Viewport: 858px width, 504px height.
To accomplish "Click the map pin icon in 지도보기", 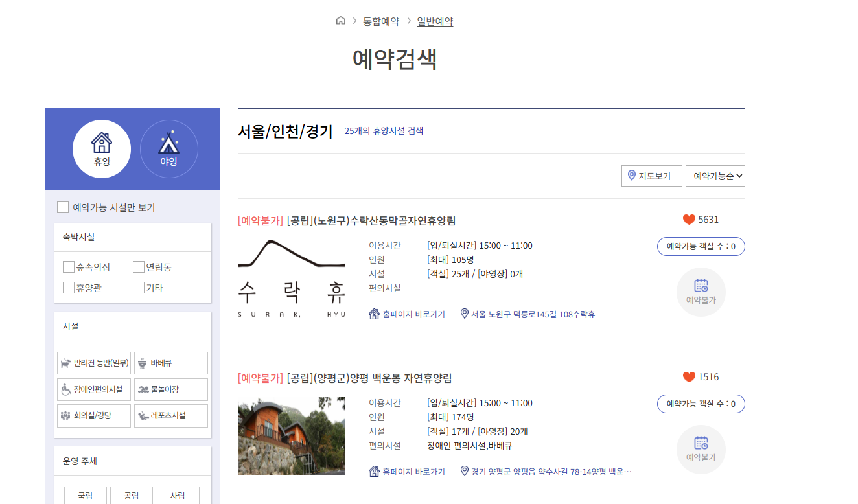I will [632, 176].
